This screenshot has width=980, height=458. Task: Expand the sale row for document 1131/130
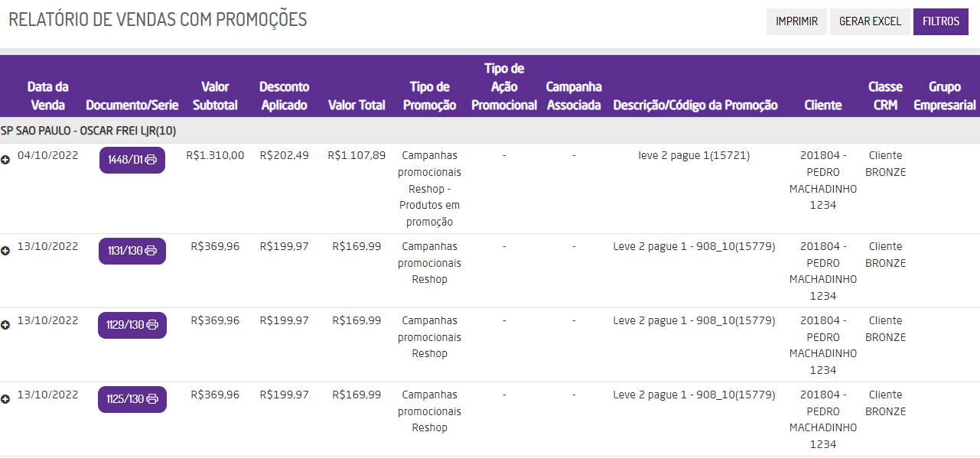coord(5,251)
